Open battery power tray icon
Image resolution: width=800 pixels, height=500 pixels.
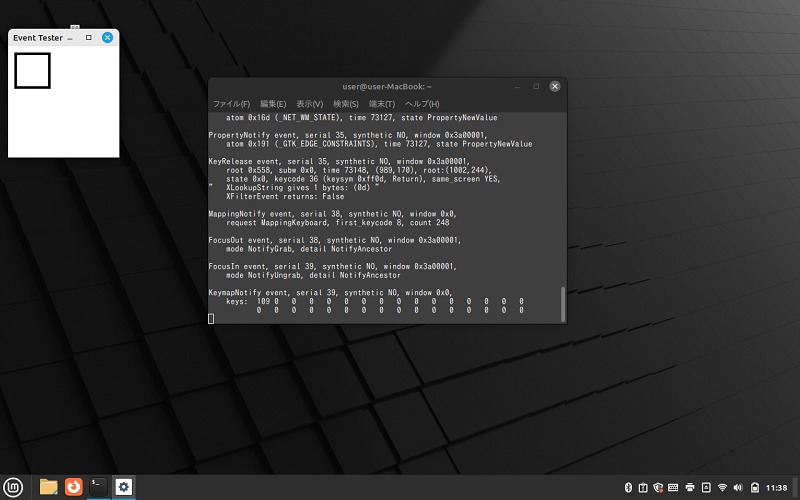click(x=755, y=487)
